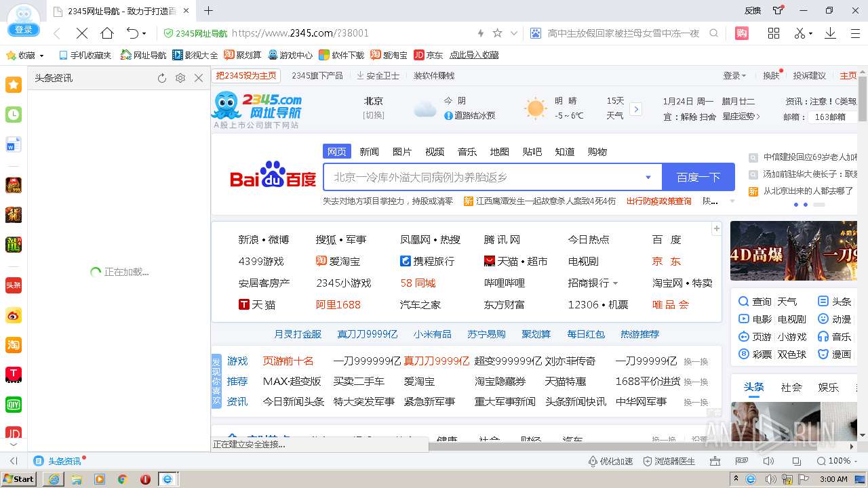Screen dimensions: 868x488
Task: Open the document W icon in sidebar
Action: point(14,144)
